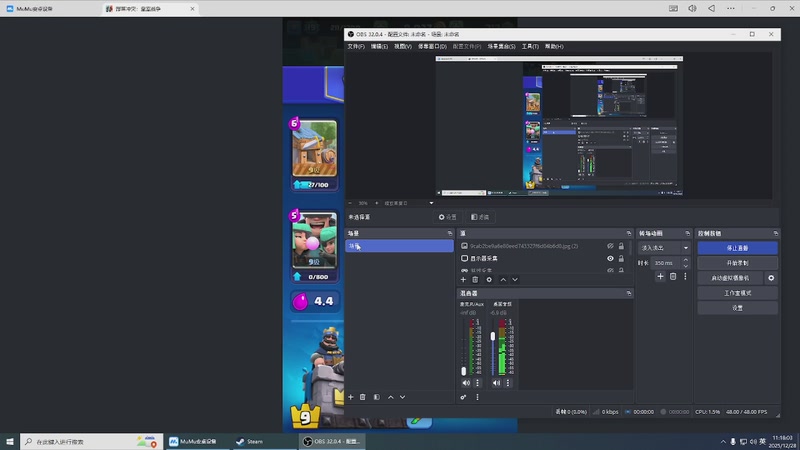Screen dimensions: 800x450
Task: Add a scene transition with plus icon
Action: [660, 277]
